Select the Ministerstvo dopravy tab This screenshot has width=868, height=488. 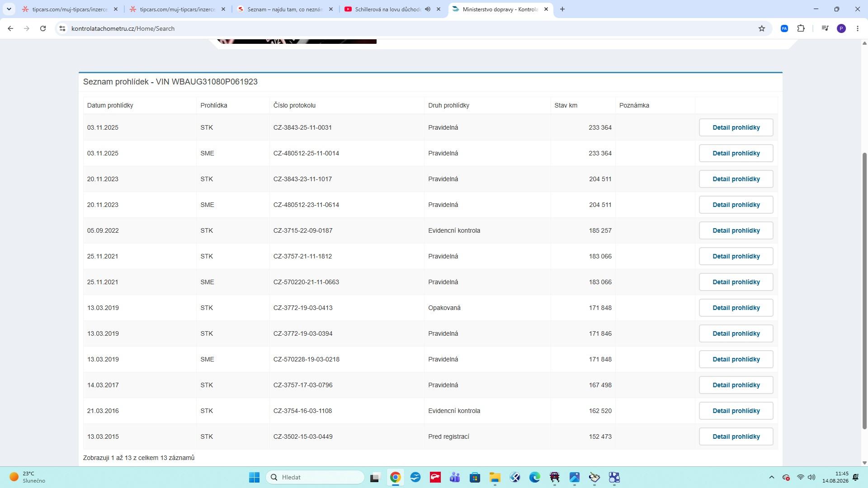500,9
